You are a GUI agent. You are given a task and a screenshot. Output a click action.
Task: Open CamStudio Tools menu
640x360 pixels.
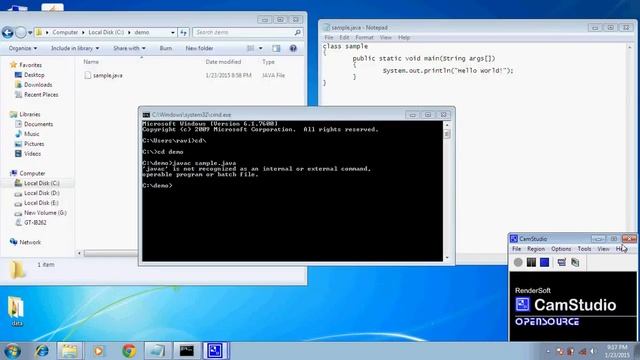click(584, 249)
